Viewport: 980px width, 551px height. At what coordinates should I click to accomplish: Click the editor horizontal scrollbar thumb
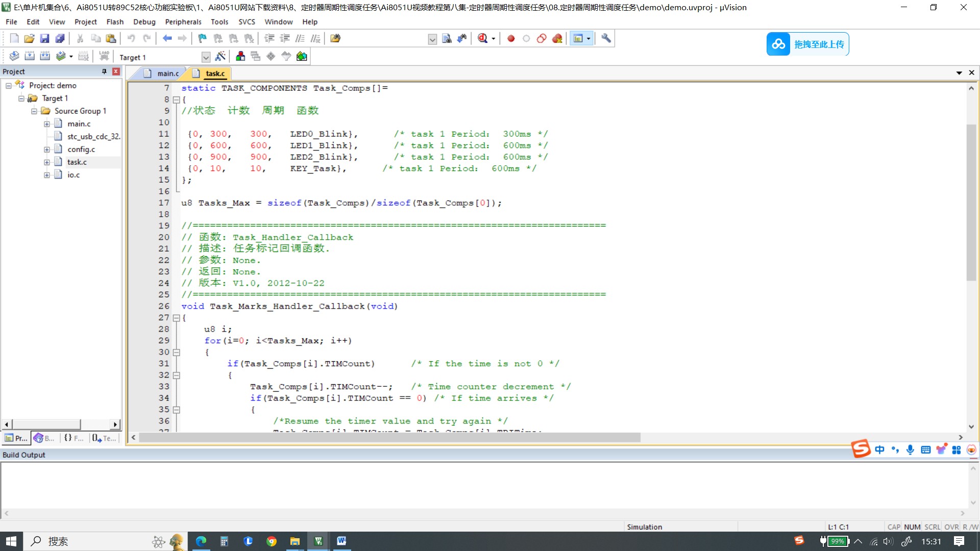pos(390,437)
